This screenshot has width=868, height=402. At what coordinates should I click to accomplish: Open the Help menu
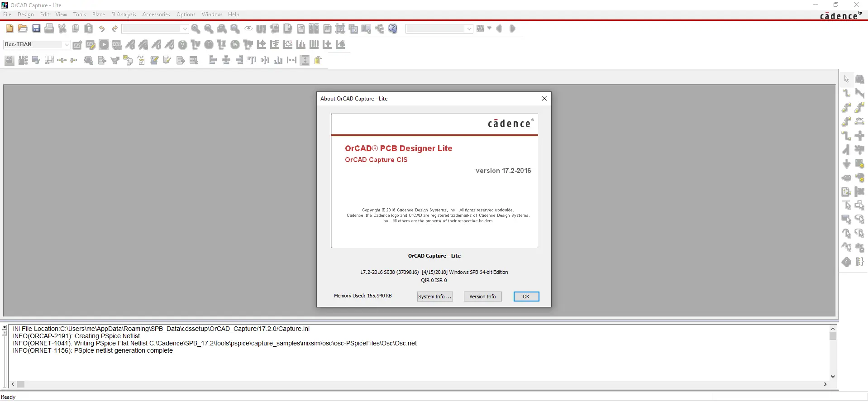234,14
